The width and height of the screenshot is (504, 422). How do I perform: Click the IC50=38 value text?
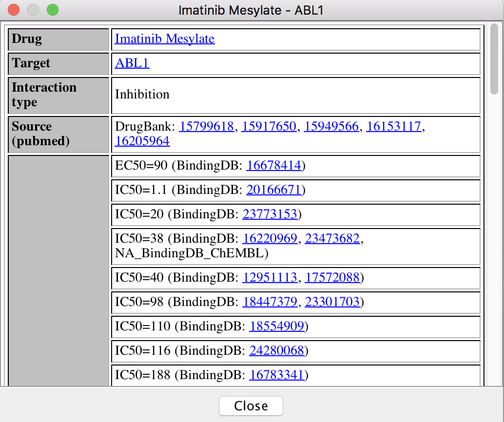coord(139,238)
